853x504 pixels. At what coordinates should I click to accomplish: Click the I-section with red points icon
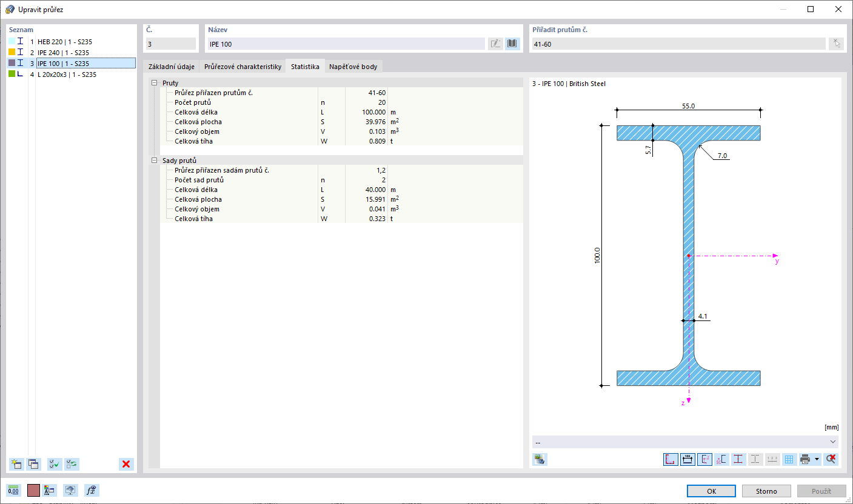(738, 459)
